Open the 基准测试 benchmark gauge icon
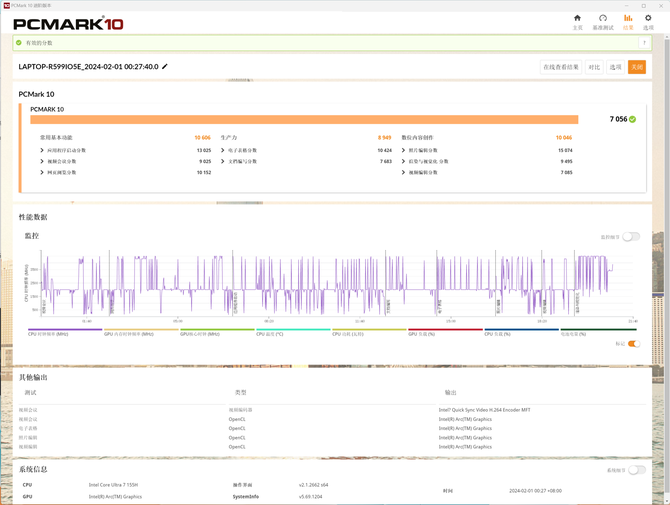Viewport: 670px width, 505px height. pos(602,18)
